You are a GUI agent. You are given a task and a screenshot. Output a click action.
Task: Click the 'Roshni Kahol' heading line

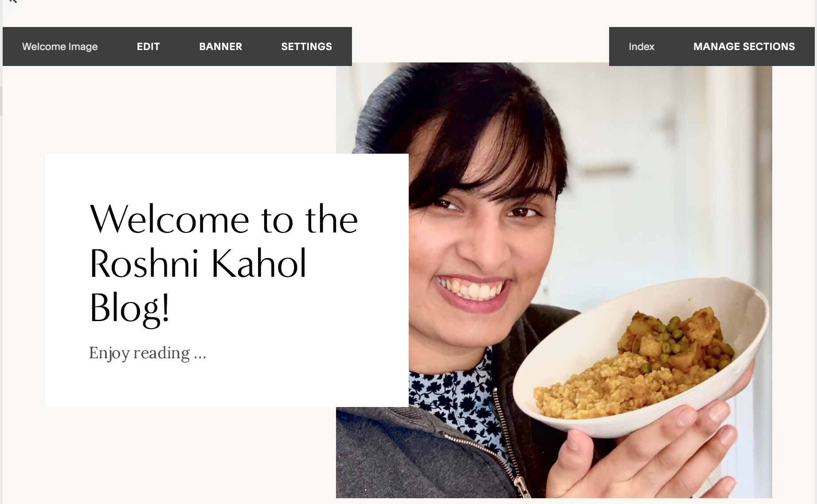[198, 263]
